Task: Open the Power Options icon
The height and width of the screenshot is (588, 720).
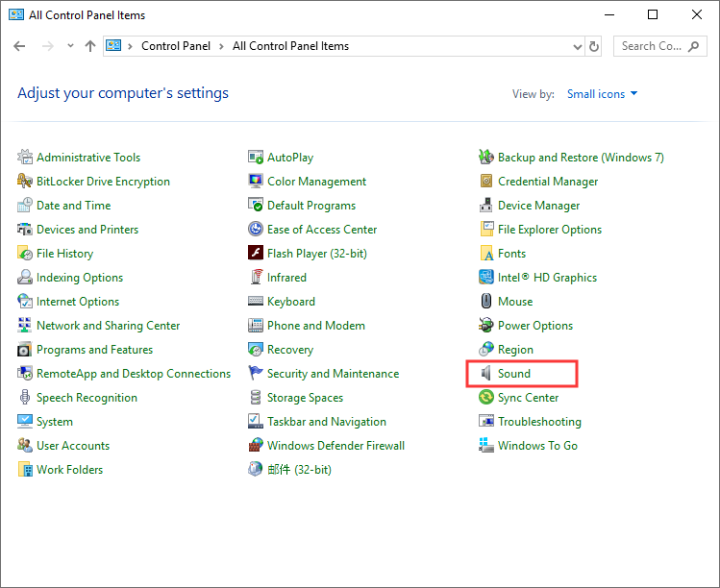Action: 486,325
